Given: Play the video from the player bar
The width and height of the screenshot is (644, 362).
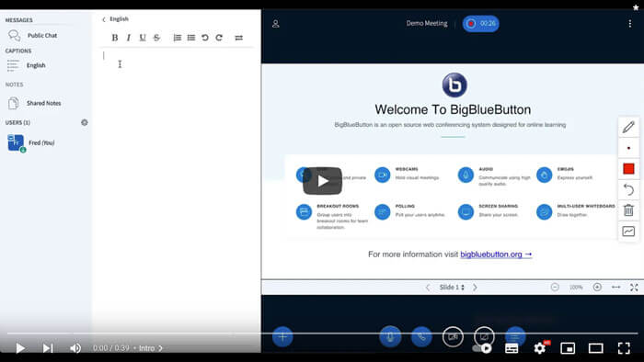Looking at the screenshot, I should click(20, 348).
